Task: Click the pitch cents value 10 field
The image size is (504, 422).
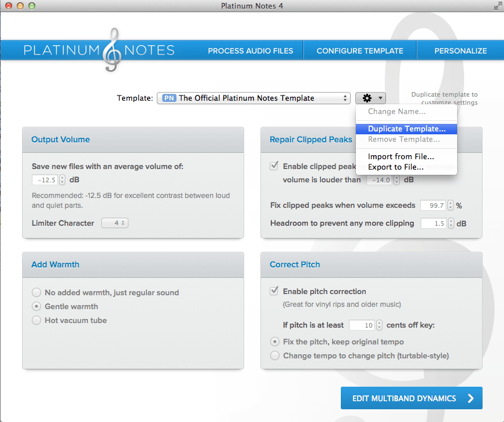Action: click(362, 325)
